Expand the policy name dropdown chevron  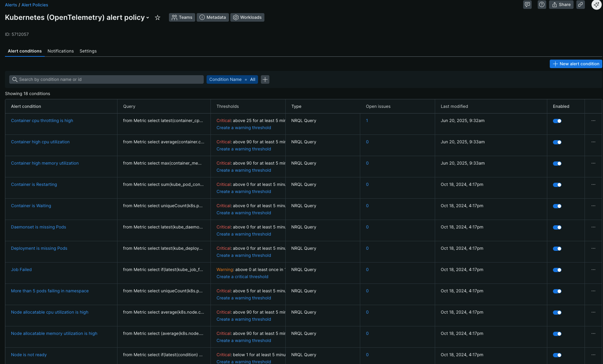148,18
